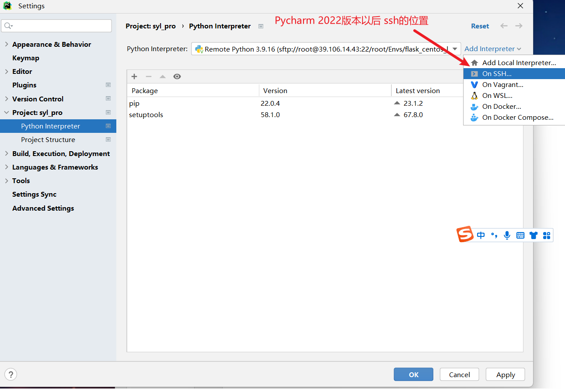This screenshot has height=392, width=565.
Task: Toggle Chinese/English with the 中 icon
Action: coord(481,235)
